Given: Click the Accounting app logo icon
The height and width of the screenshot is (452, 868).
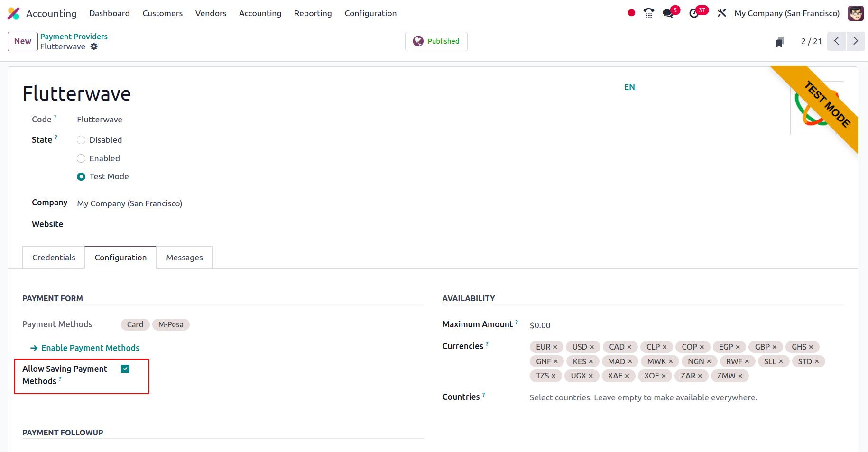Looking at the screenshot, I should click(x=13, y=13).
